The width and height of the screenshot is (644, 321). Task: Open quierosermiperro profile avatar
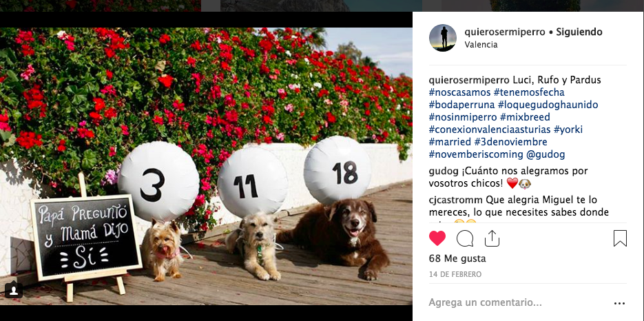point(443,38)
